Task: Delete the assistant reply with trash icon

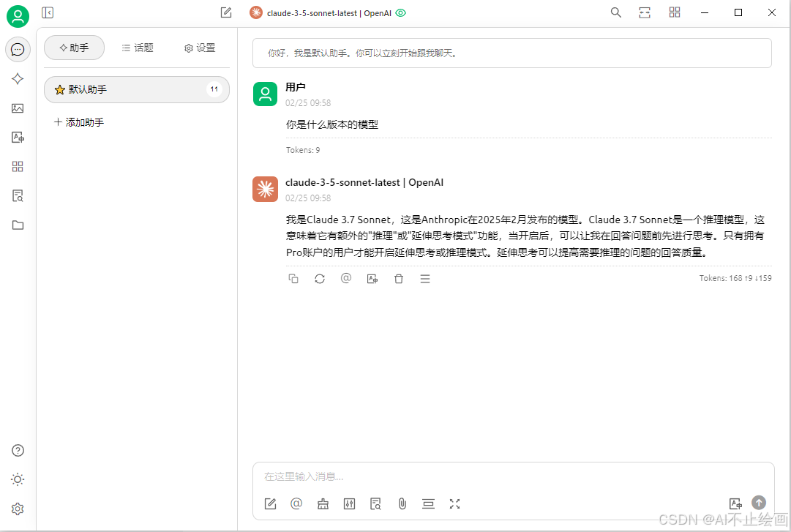Action: click(x=399, y=278)
